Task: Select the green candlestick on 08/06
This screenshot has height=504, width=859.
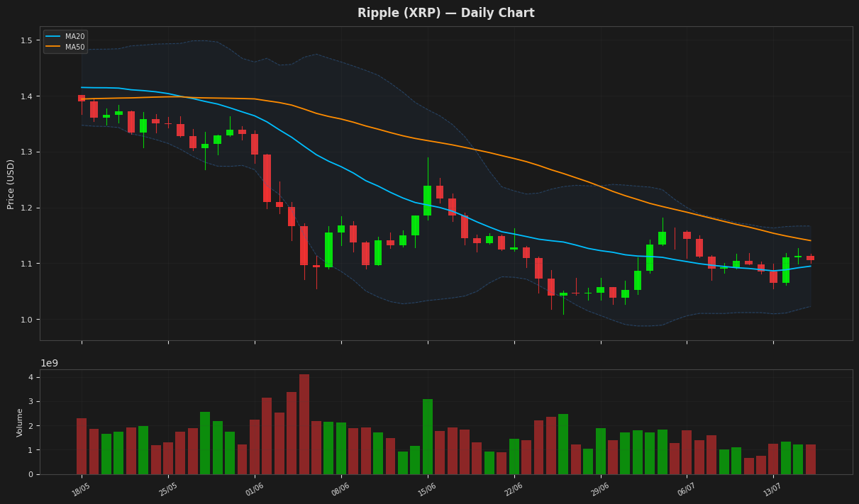Action: pos(341,229)
